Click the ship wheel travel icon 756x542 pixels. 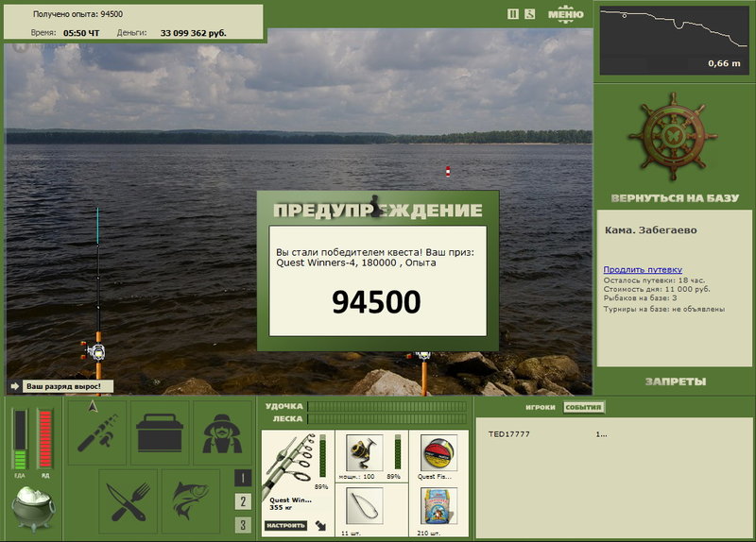[x=673, y=136]
